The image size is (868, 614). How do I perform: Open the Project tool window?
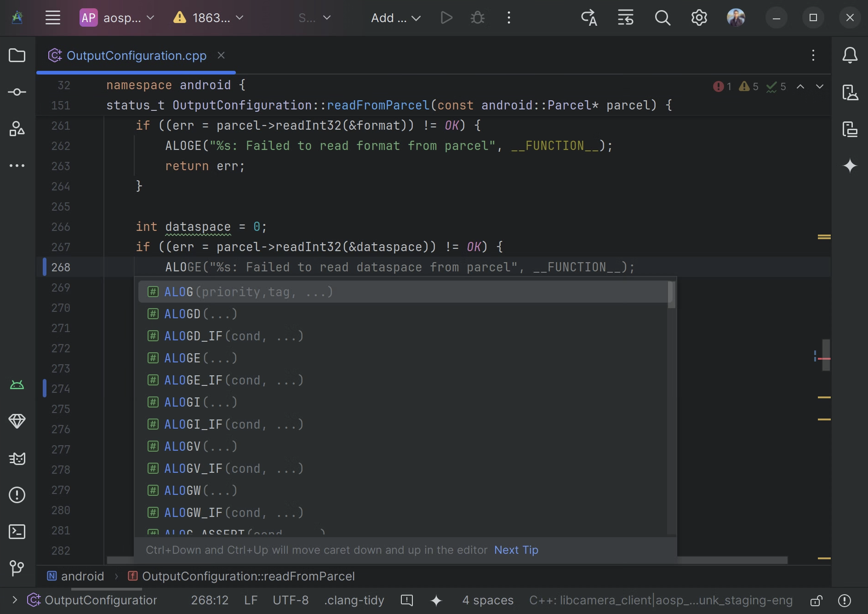[x=17, y=55]
